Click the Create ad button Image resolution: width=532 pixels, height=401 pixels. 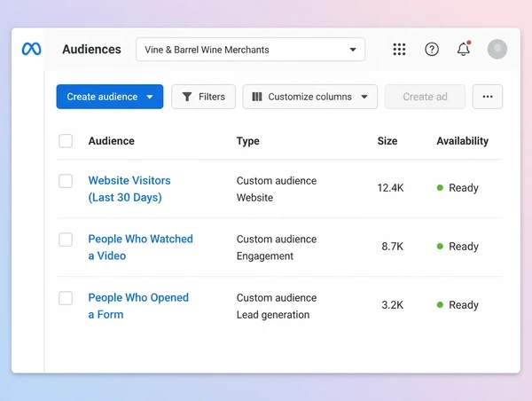pyautogui.click(x=425, y=97)
